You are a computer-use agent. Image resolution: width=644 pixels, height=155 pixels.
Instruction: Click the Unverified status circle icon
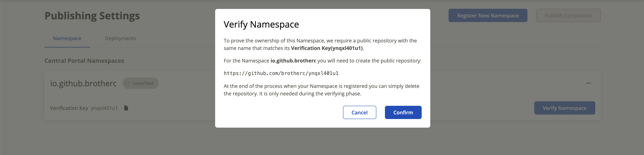pyautogui.click(x=127, y=83)
